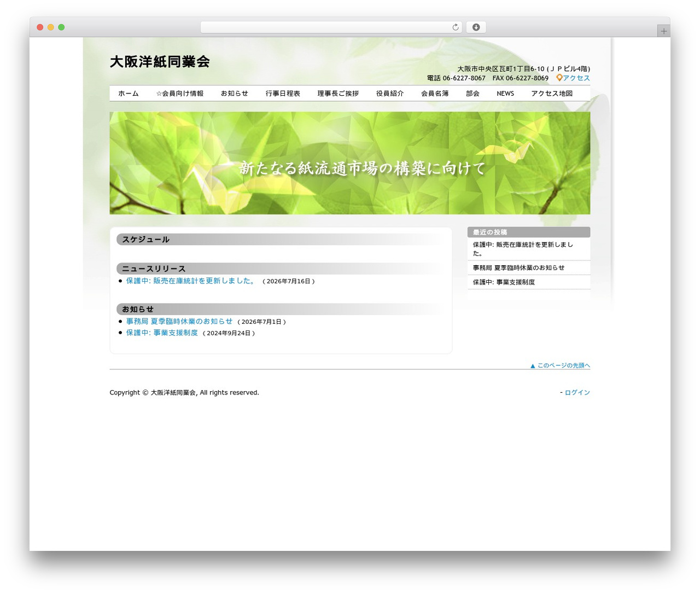Click the green leaf banner image
The image size is (700, 593).
350,163
